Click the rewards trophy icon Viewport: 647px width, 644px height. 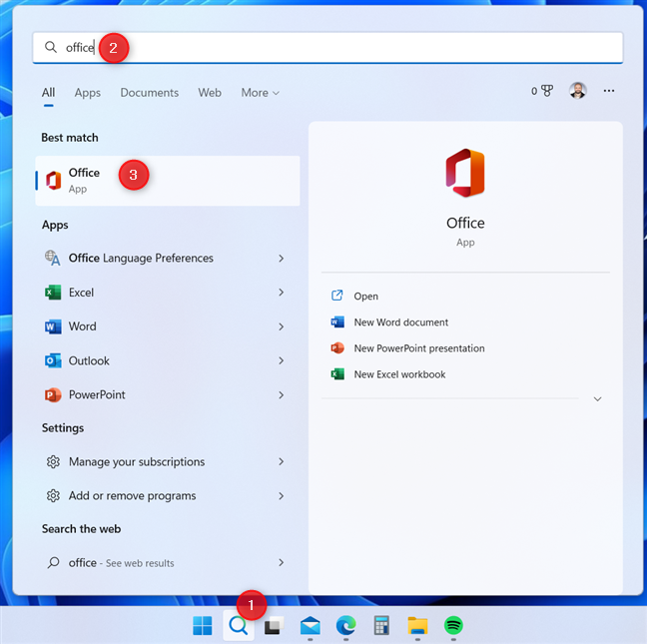click(547, 91)
